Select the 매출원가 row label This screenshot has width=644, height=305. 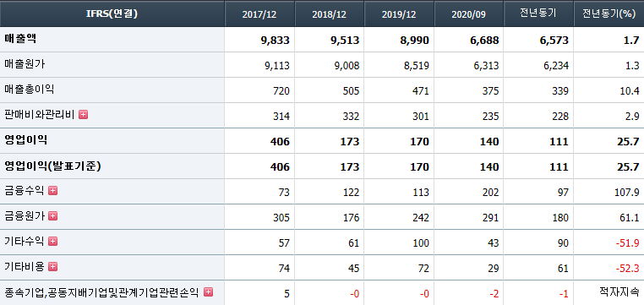[25, 64]
